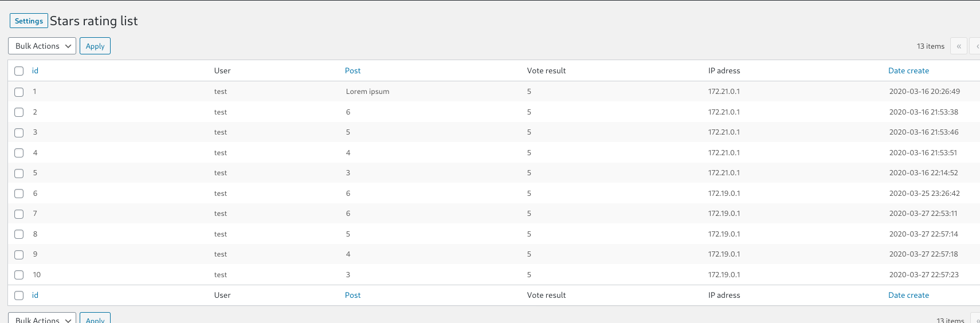Sort by id column header
980x323 pixels.
[x=35, y=70]
